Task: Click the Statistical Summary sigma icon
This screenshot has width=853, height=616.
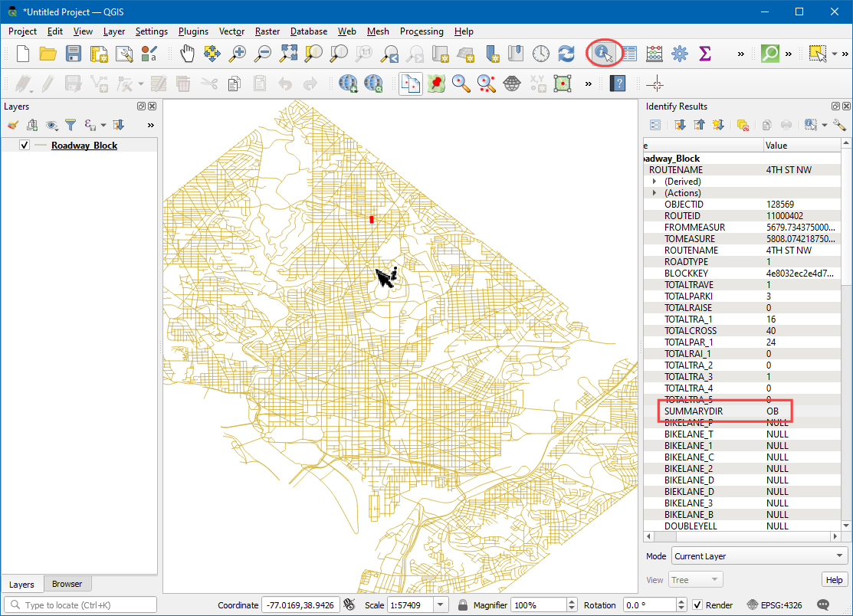Action: tap(704, 54)
